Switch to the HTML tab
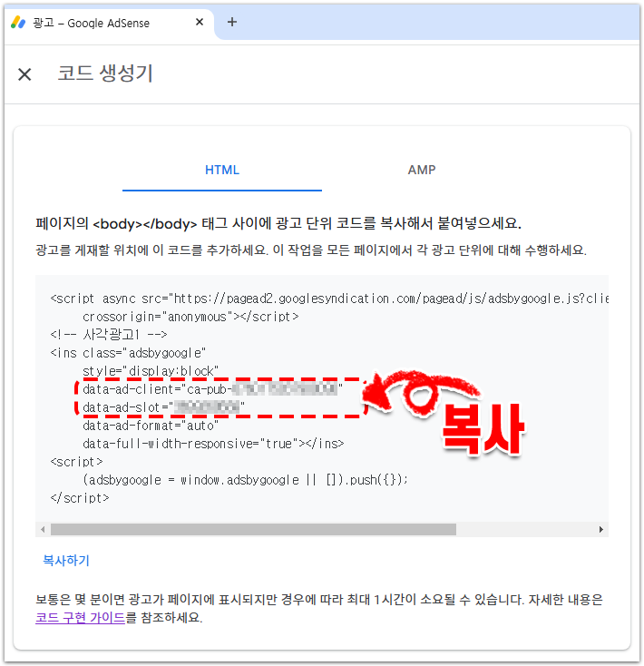 pos(222,170)
